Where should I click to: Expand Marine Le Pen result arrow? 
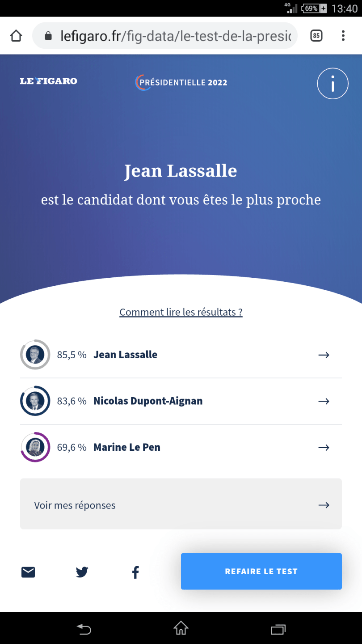click(x=324, y=448)
